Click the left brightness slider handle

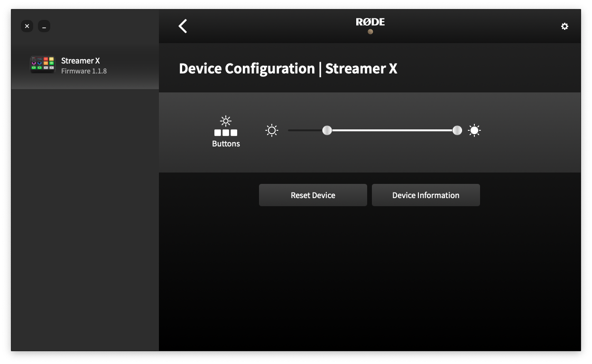pos(327,130)
